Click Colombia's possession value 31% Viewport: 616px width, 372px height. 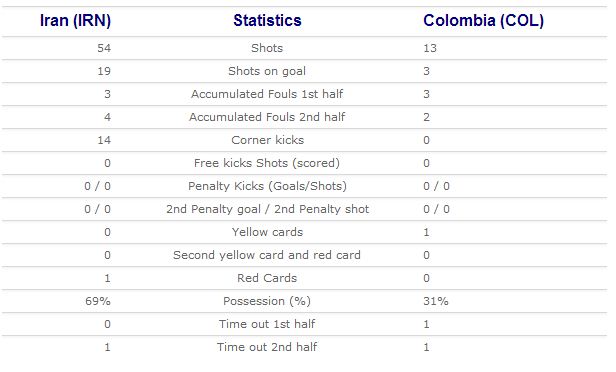click(436, 301)
